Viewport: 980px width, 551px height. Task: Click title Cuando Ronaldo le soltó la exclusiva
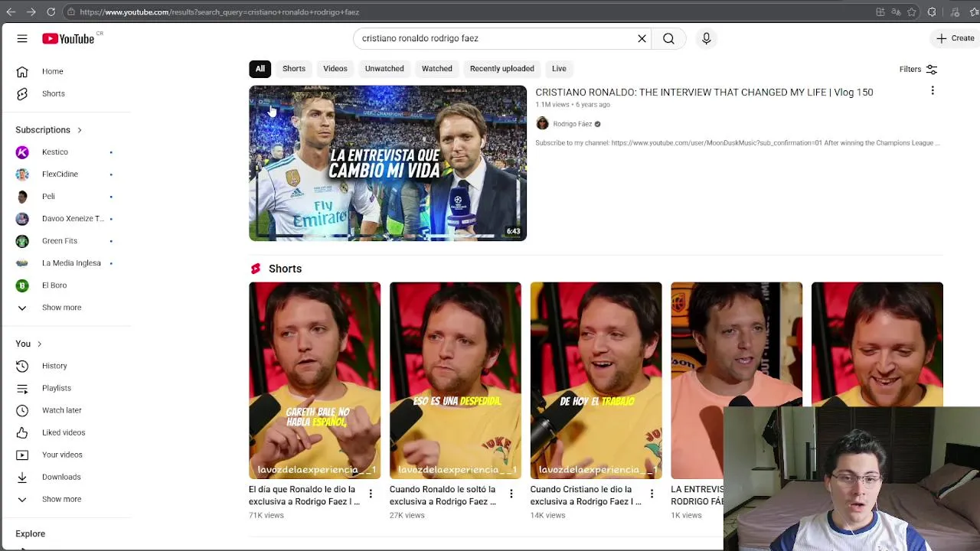coord(443,495)
